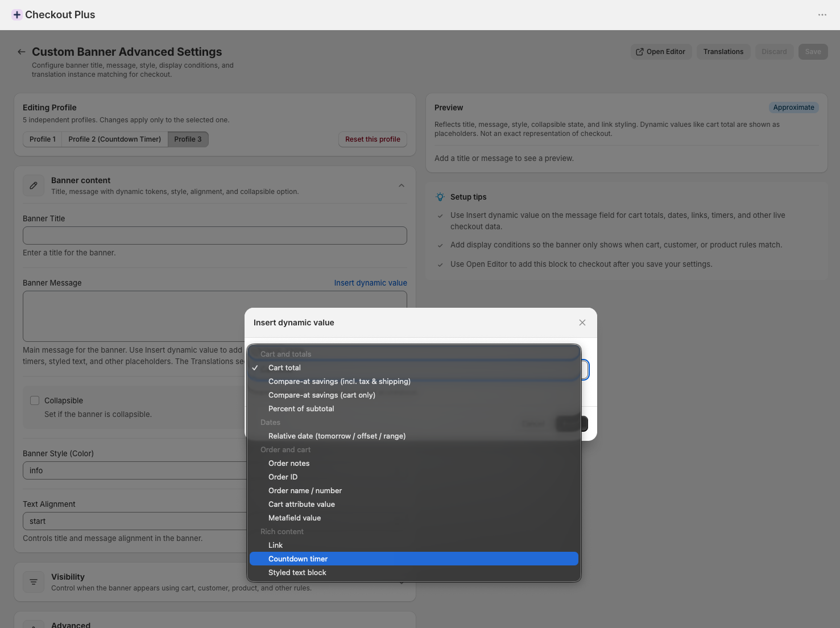Click the Custom Banner Advanced Settings title
The image size is (840, 628).
click(127, 52)
